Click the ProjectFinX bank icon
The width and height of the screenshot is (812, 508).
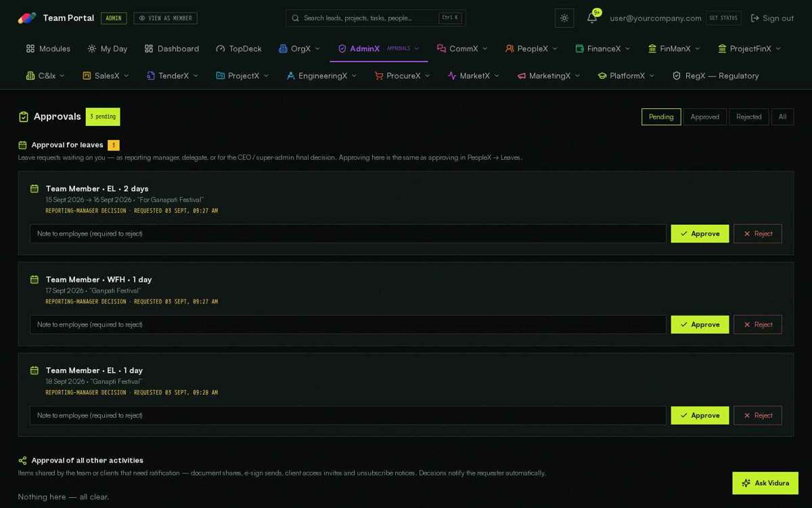click(x=722, y=49)
